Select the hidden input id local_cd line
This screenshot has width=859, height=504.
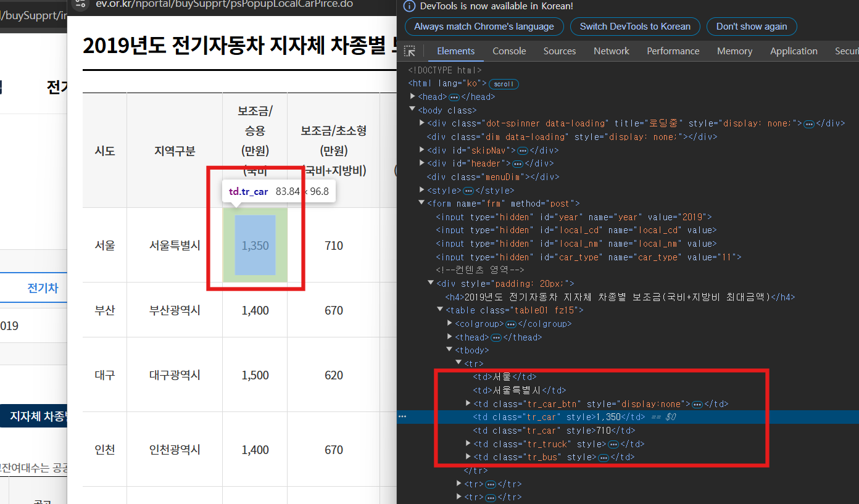pos(576,230)
